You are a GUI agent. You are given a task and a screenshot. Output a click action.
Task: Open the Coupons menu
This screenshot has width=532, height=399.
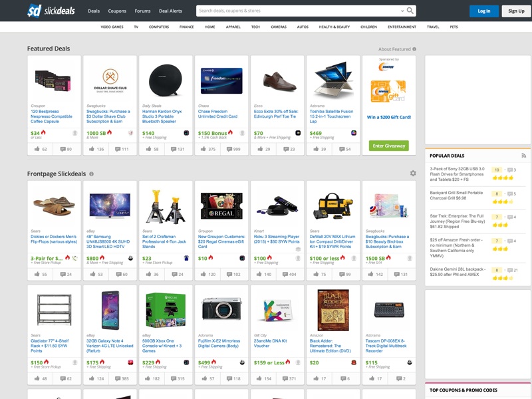(117, 11)
